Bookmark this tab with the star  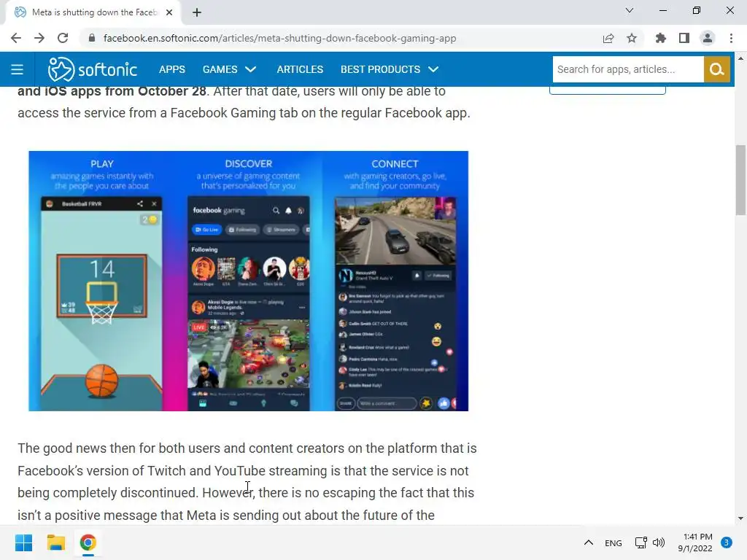(x=632, y=38)
